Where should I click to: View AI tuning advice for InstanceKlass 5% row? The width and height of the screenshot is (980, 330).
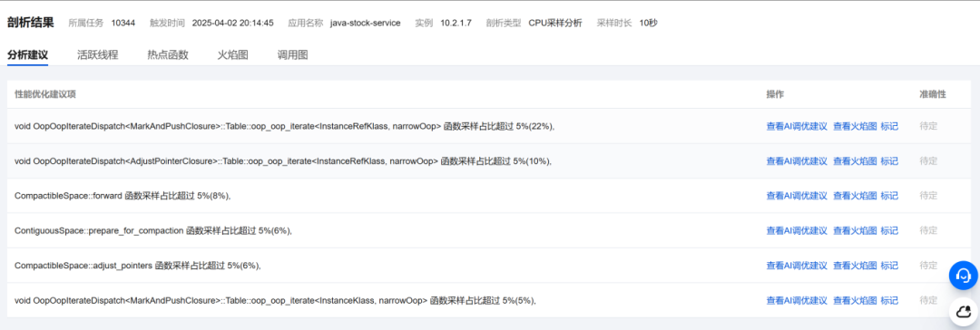[x=797, y=301]
